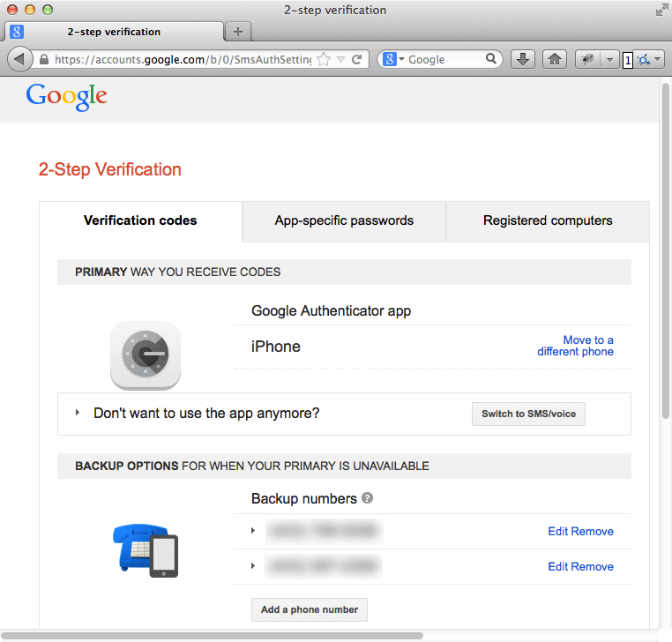
Task: Expand "Don't want to use the app anymore?"
Action: coord(78,413)
